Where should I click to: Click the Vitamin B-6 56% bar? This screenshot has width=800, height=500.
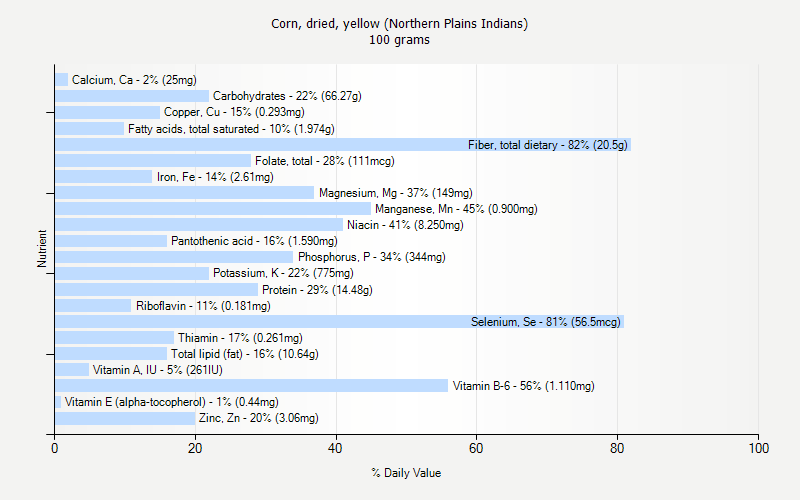(251, 386)
